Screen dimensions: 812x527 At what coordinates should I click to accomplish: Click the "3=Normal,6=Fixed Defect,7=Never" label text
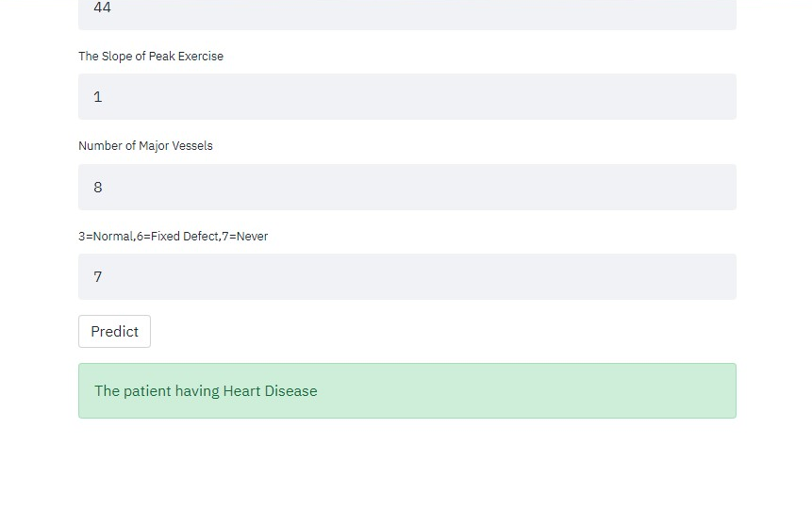(x=173, y=237)
